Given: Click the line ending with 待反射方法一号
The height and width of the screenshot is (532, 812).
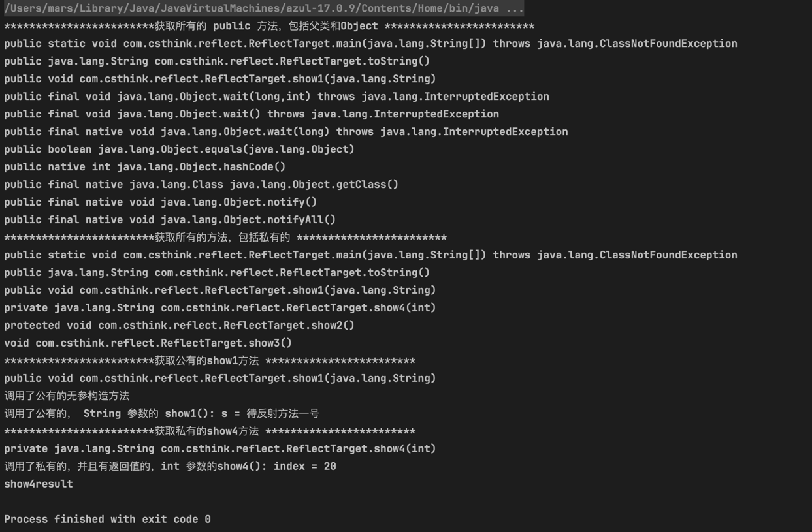Looking at the screenshot, I should [161, 414].
